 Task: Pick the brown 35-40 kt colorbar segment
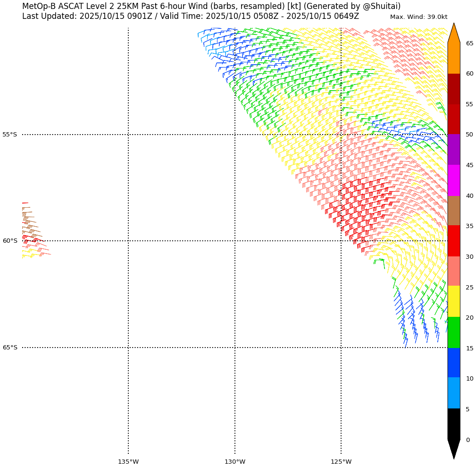click(x=453, y=211)
